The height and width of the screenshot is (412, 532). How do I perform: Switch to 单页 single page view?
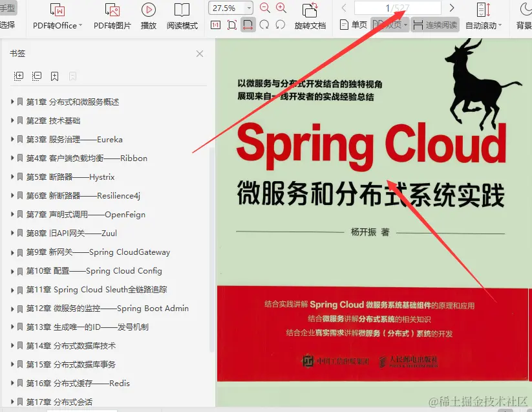(353, 25)
